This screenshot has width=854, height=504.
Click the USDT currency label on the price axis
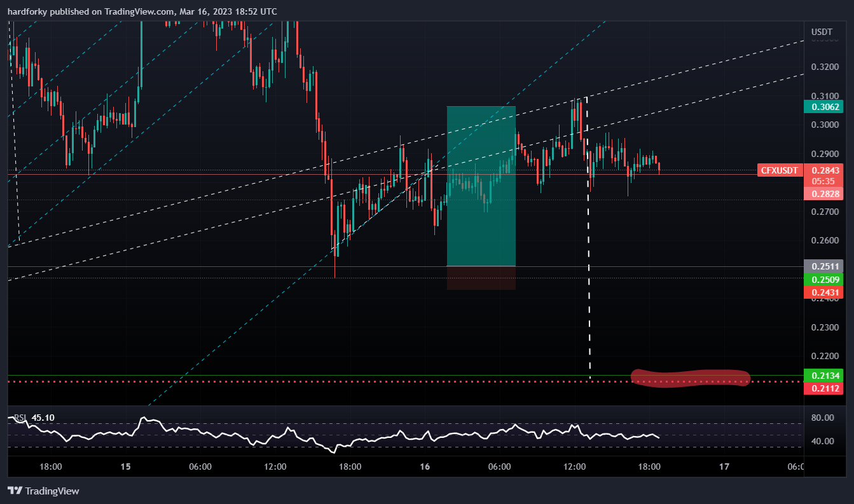[x=822, y=32]
